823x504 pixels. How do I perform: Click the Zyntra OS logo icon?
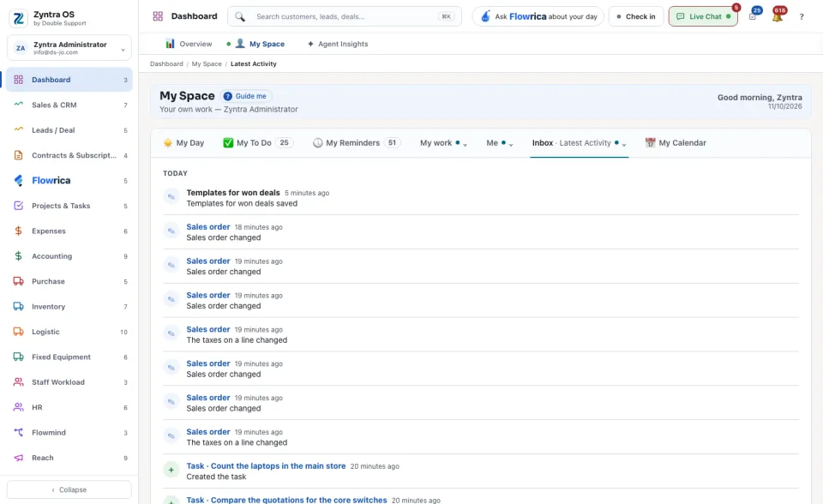[18, 18]
